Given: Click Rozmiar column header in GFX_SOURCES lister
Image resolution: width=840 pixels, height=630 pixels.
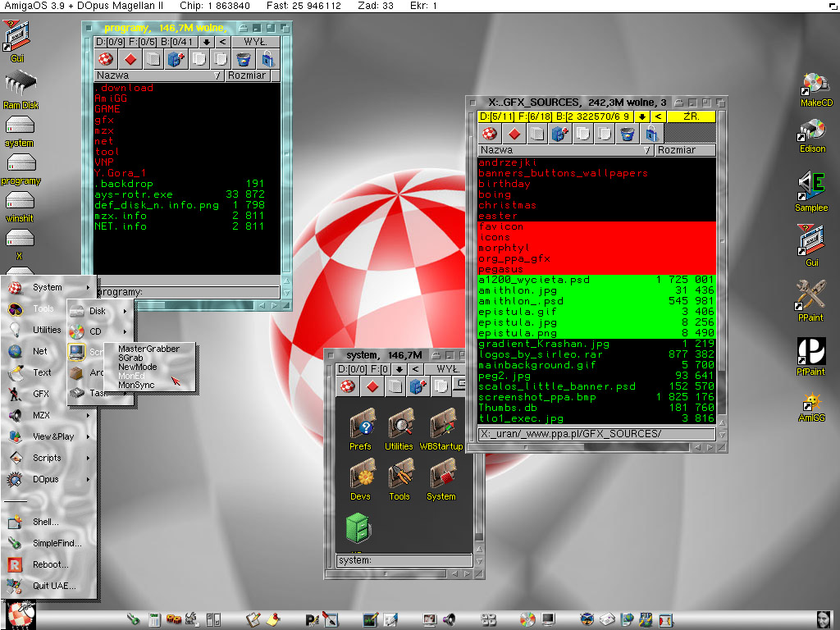Looking at the screenshot, I should point(685,150).
